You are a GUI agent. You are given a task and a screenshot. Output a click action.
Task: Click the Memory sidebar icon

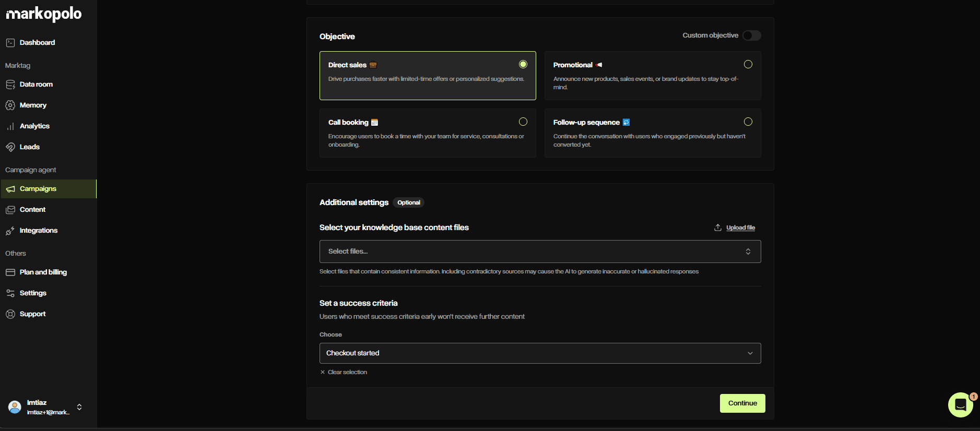point(10,105)
